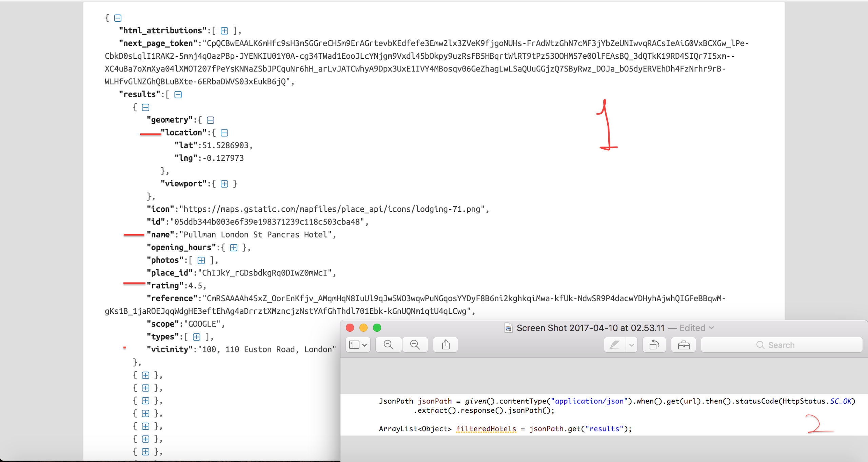The height and width of the screenshot is (462, 868).
Task: Click the zoom out icon in Preview
Action: [x=389, y=345]
